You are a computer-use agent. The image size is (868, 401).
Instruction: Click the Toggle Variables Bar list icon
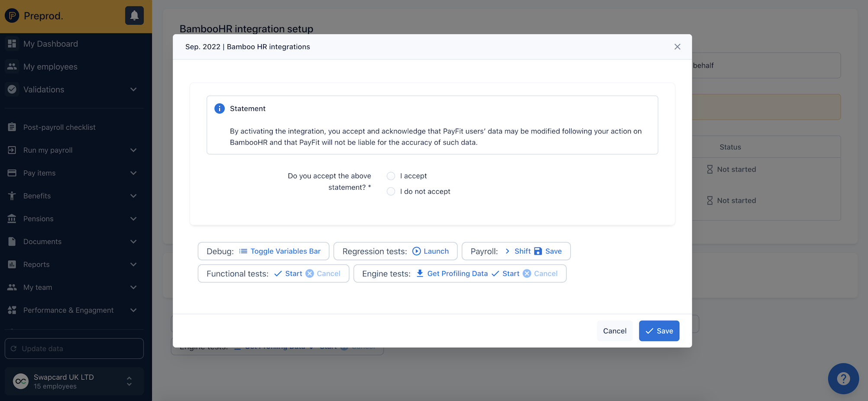tap(243, 251)
